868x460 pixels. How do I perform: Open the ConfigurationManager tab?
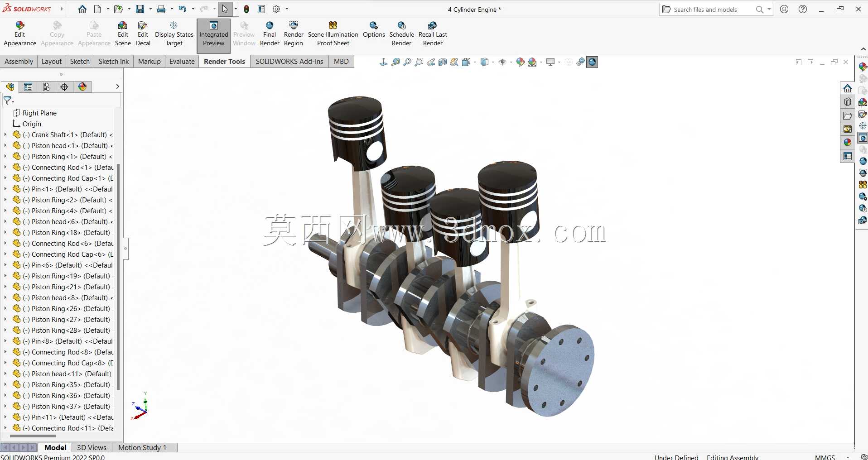[46, 87]
